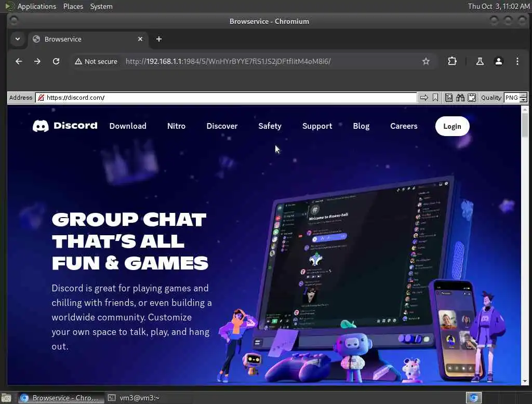Open the Applications menu
This screenshot has height=404, width=532.
point(37,6)
